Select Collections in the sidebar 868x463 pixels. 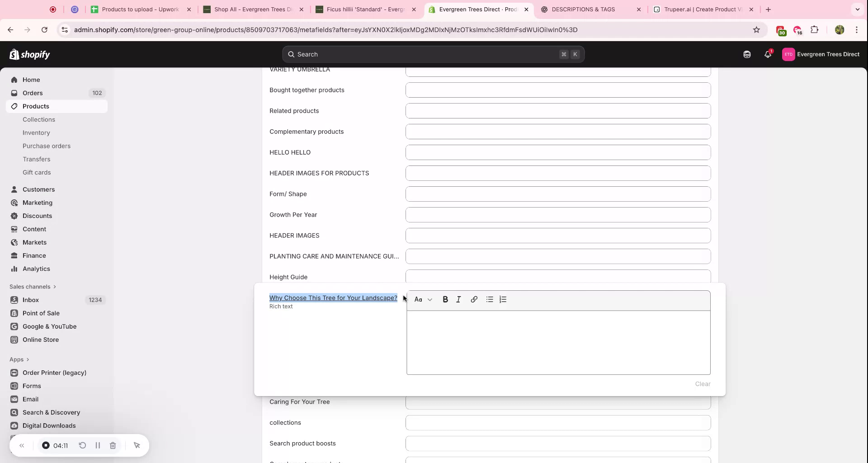tap(39, 119)
